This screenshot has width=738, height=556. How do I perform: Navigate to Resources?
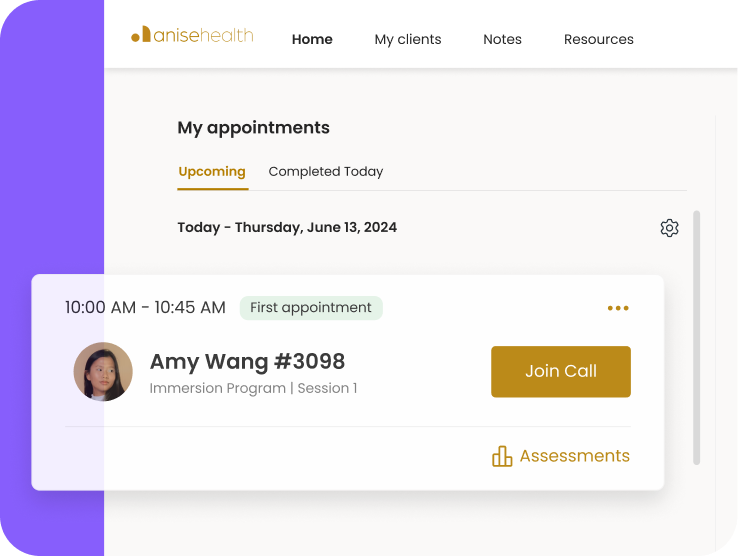point(599,39)
